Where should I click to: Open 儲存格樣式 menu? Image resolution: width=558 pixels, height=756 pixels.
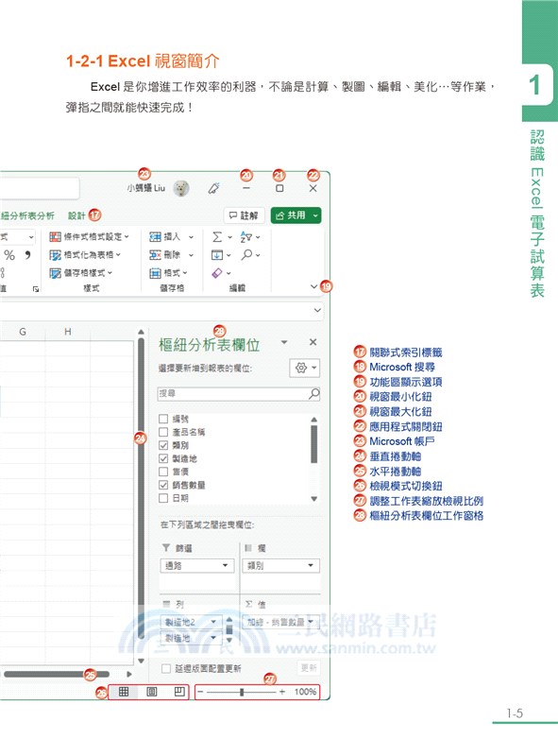click(x=81, y=273)
